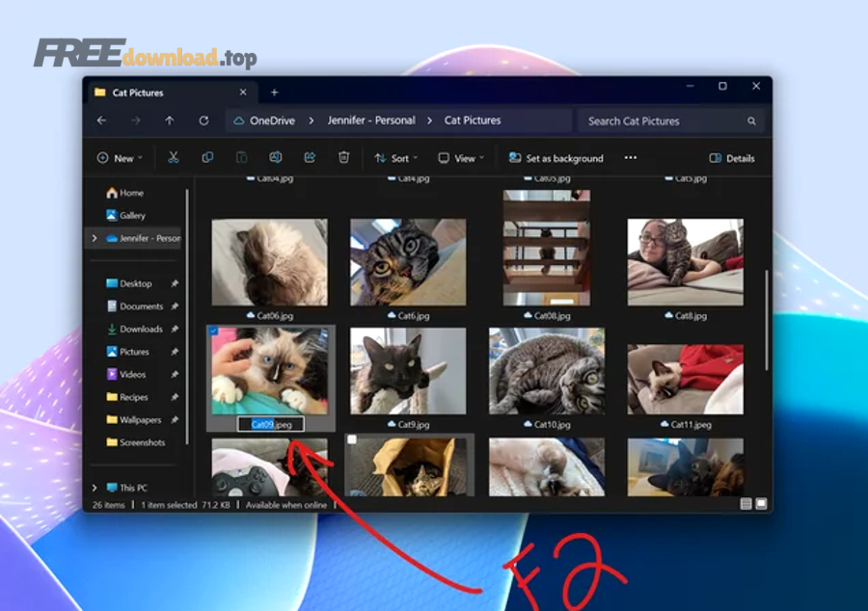Expand the This PC tree node

[95, 488]
